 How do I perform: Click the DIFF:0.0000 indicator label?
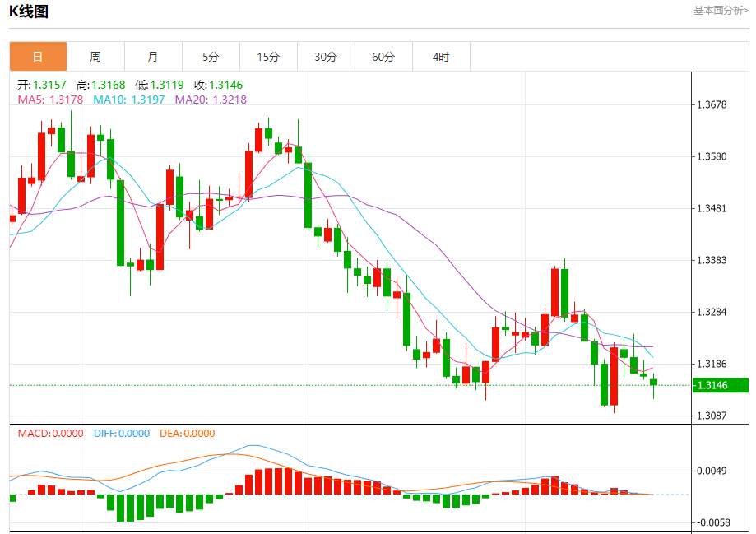click(x=122, y=433)
